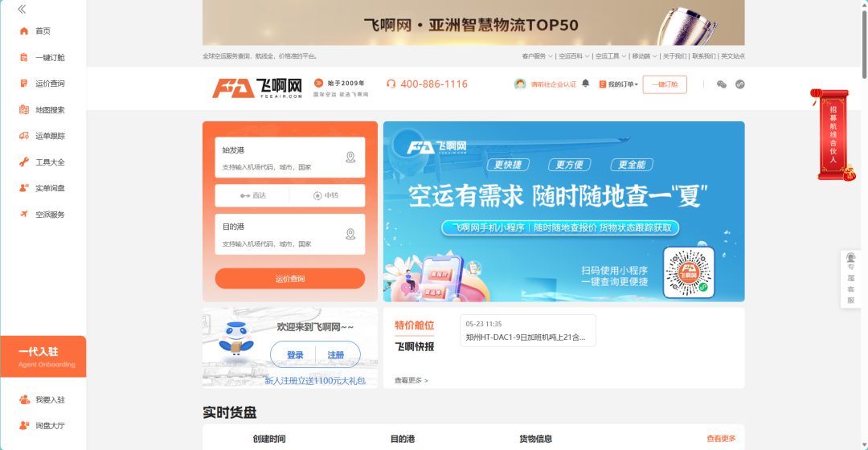Click the 空运有需求 promotional banner
Viewport: 868px width, 450px height.
563,211
